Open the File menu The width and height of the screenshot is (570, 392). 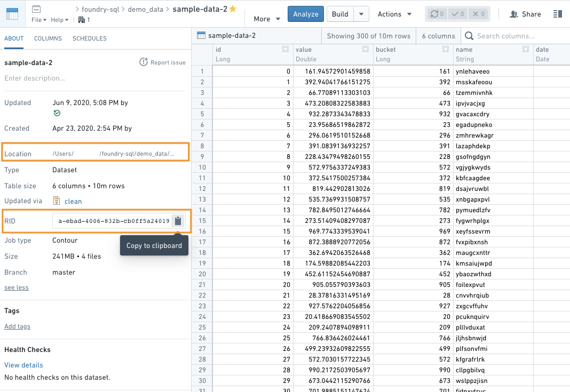coord(39,20)
